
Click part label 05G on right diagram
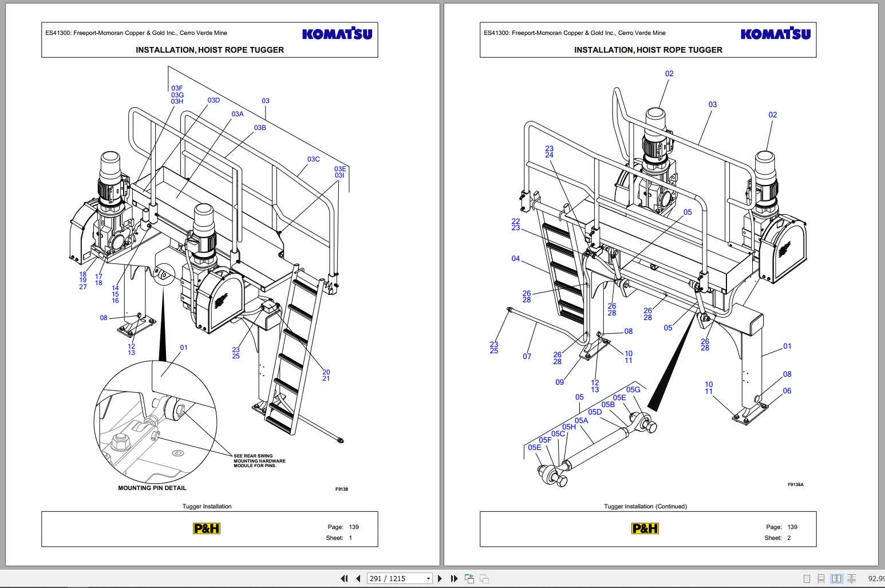tap(633, 389)
